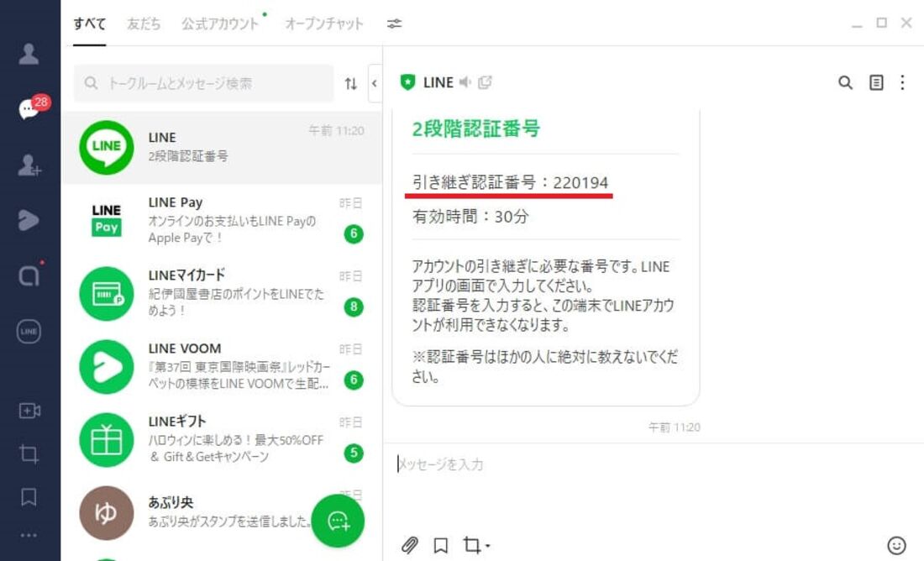The image size is (924, 561).
Task: Open the emoji picker
Action: pos(897,544)
